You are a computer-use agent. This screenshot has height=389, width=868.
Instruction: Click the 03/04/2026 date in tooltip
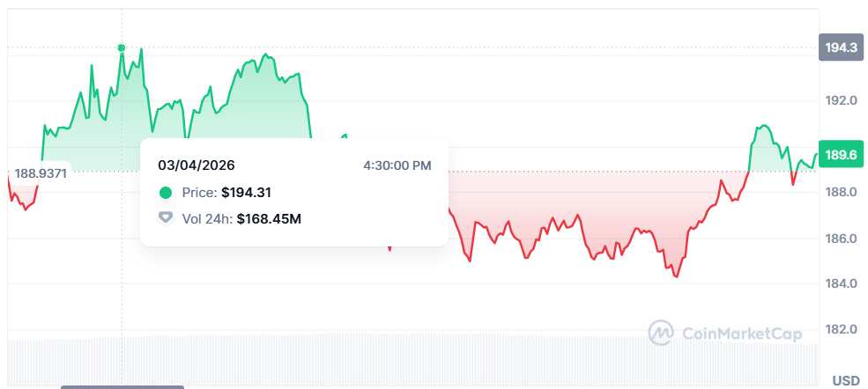coord(197,165)
